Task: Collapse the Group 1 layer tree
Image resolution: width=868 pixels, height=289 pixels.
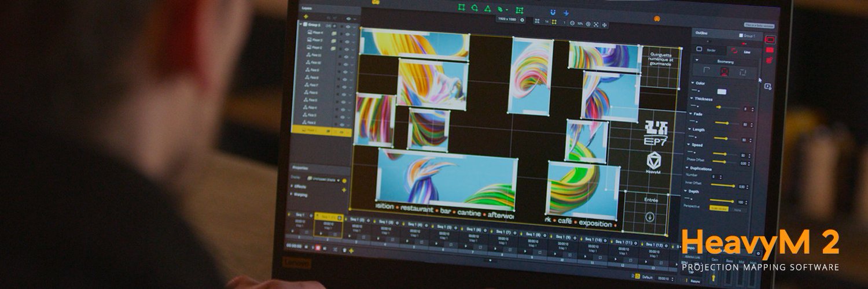Action: [x=301, y=24]
